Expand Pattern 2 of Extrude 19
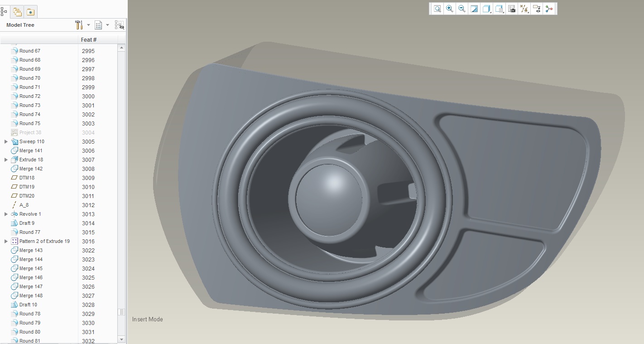 [x=6, y=241]
